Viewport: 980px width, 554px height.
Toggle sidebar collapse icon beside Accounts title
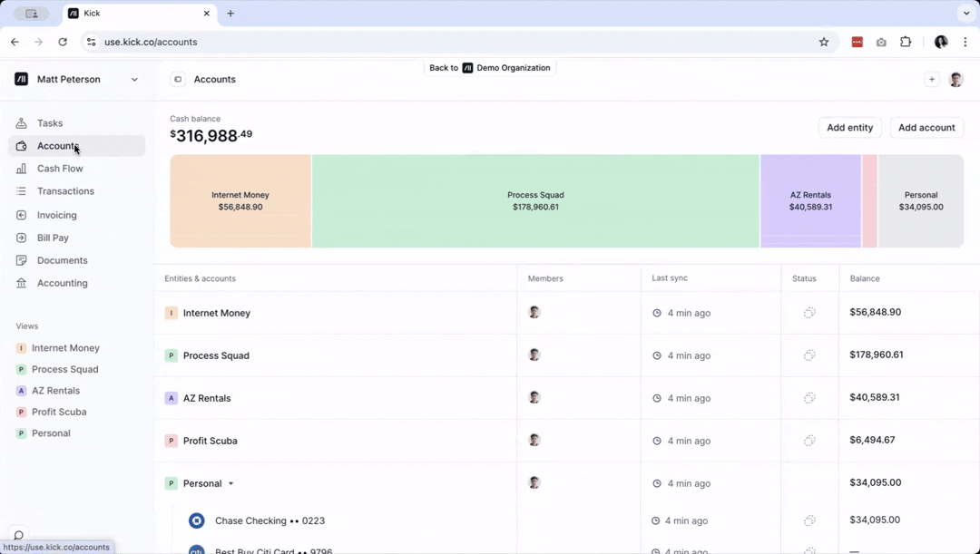[x=178, y=80]
